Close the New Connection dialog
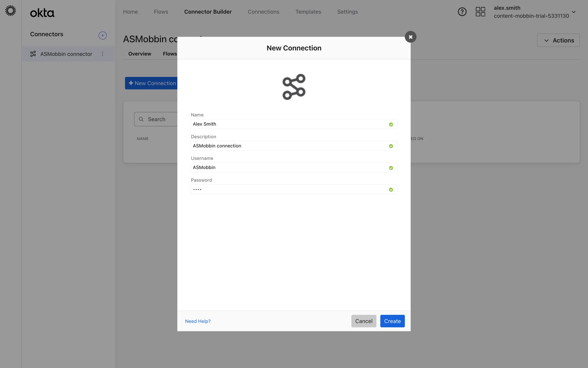This screenshot has width=588, height=368. click(410, 37)
